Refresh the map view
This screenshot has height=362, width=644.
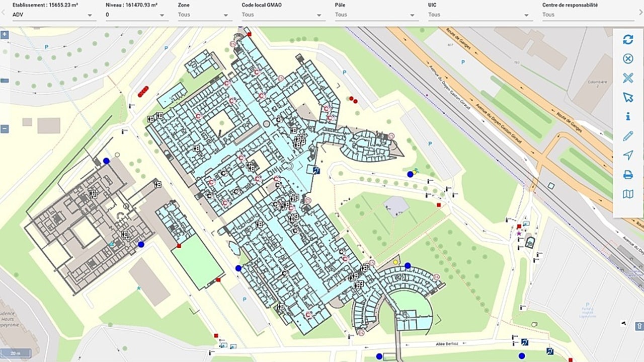(x=628, y=39)
